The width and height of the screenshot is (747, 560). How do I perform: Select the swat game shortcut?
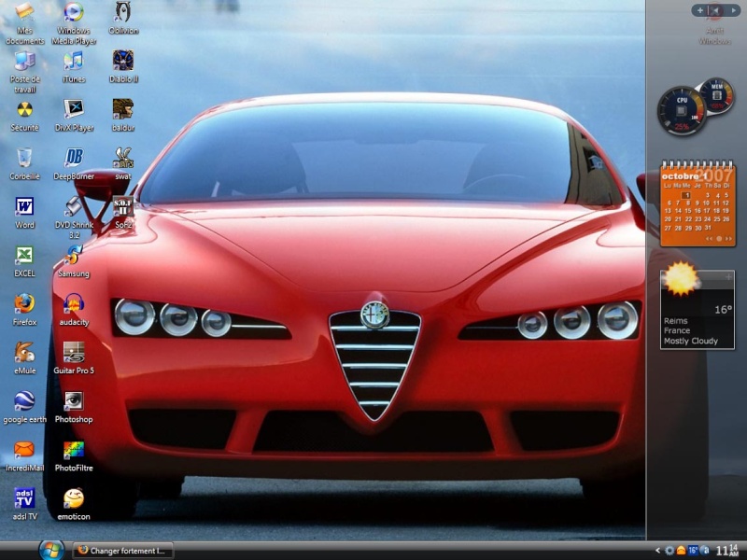tap(123, 165)
